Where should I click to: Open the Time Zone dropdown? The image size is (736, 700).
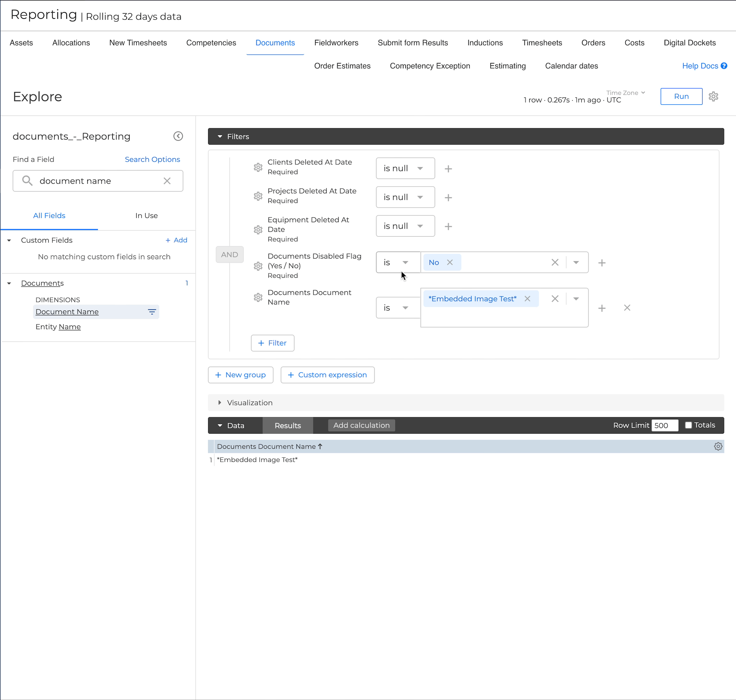(x=625, y=93)
